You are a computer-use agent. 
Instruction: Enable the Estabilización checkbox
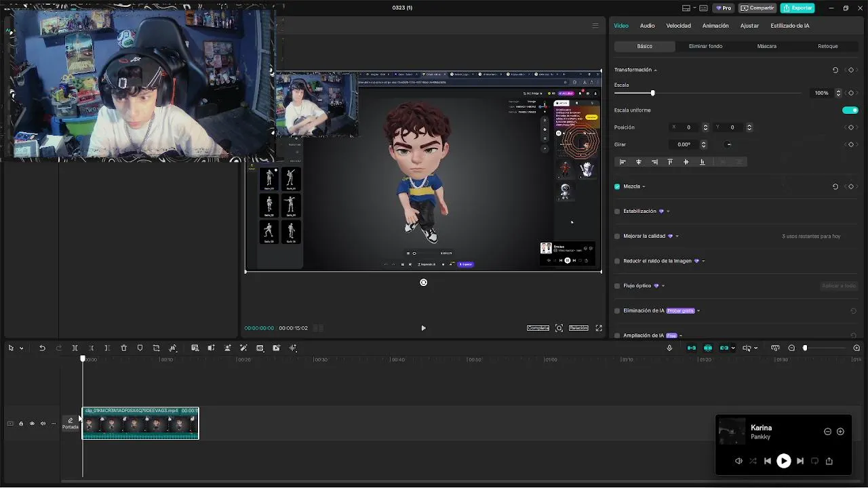pos(617,211)
